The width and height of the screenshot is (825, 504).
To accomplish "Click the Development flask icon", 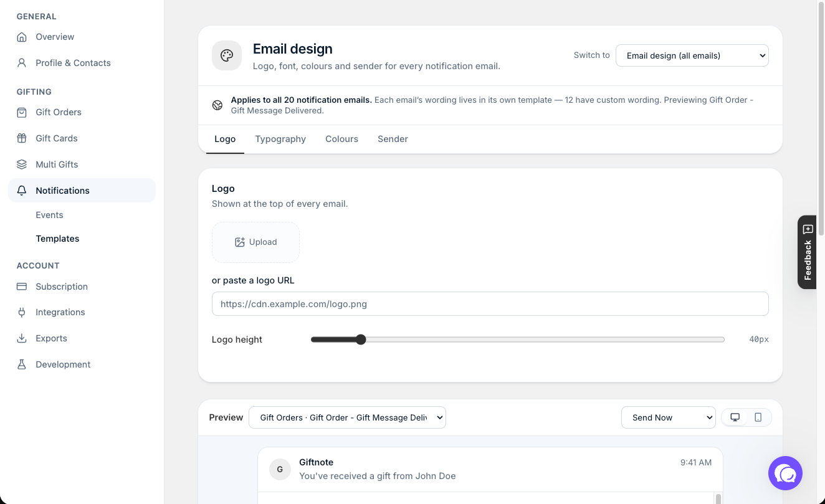I will point(22,364).
